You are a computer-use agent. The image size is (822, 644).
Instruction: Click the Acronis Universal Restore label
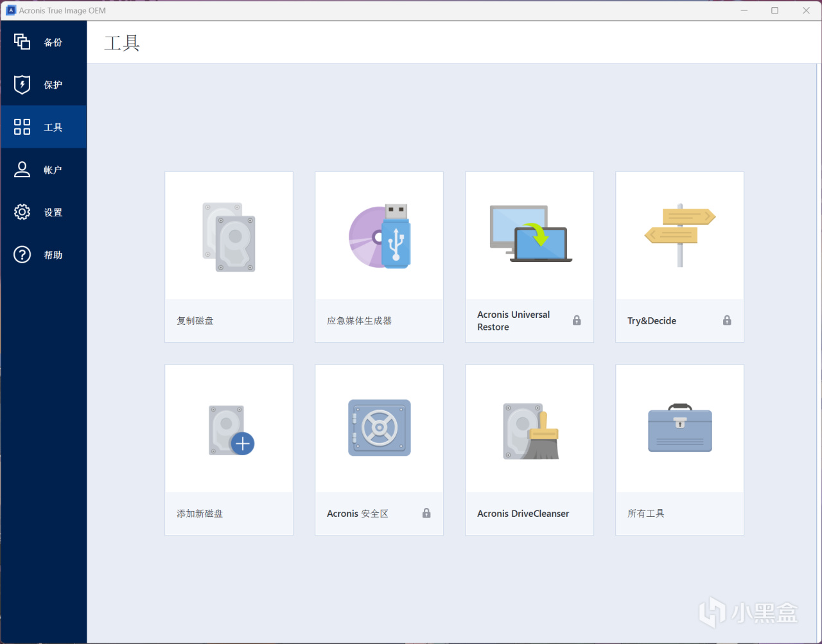(x=514, y=320)
